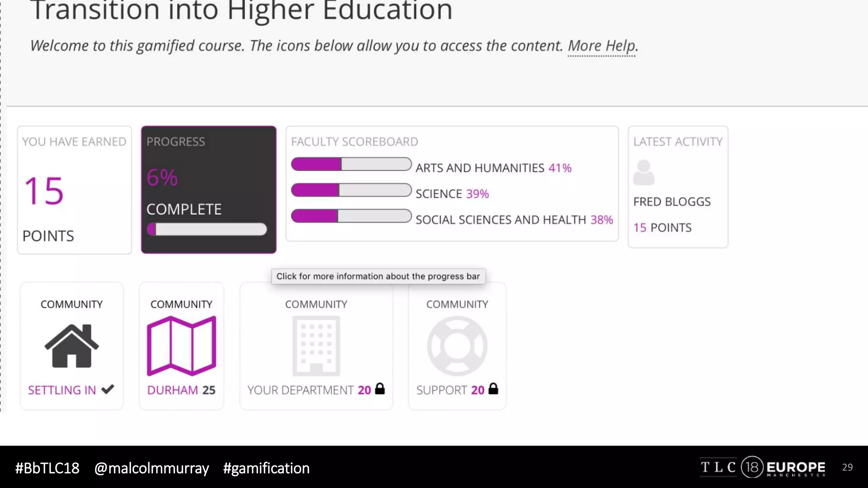
Task: Open the Settling In link
Action: pyautogui.click(x=62, y=390)
